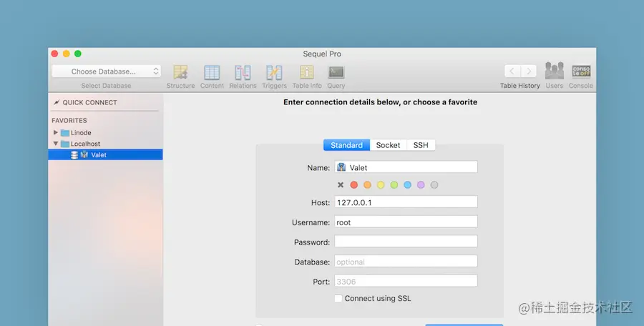Open the Query editor icon

(x=336, y=72)
